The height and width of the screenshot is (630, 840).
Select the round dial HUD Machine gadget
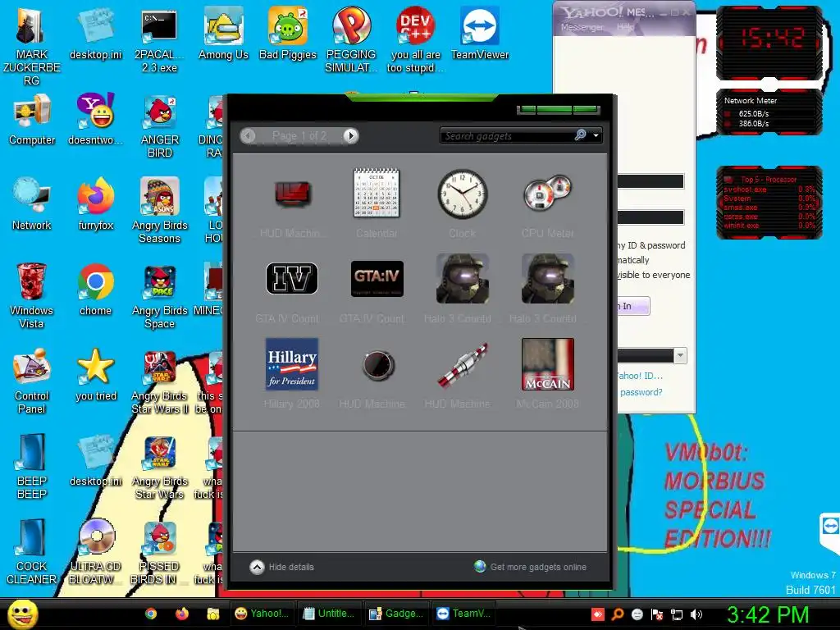coord(377,364)
